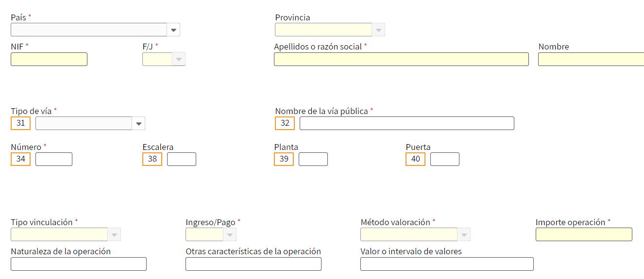The height and width of the screenshot is (279, 644).
Task: Focus the Escalera input field
Action: coord(182,159)
